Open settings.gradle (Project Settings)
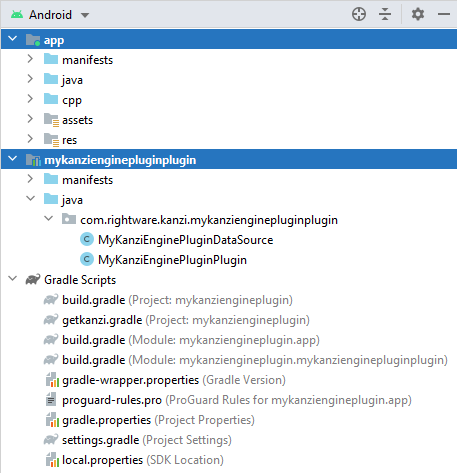Viewport: 457px width, 473px height. point(147,440)
